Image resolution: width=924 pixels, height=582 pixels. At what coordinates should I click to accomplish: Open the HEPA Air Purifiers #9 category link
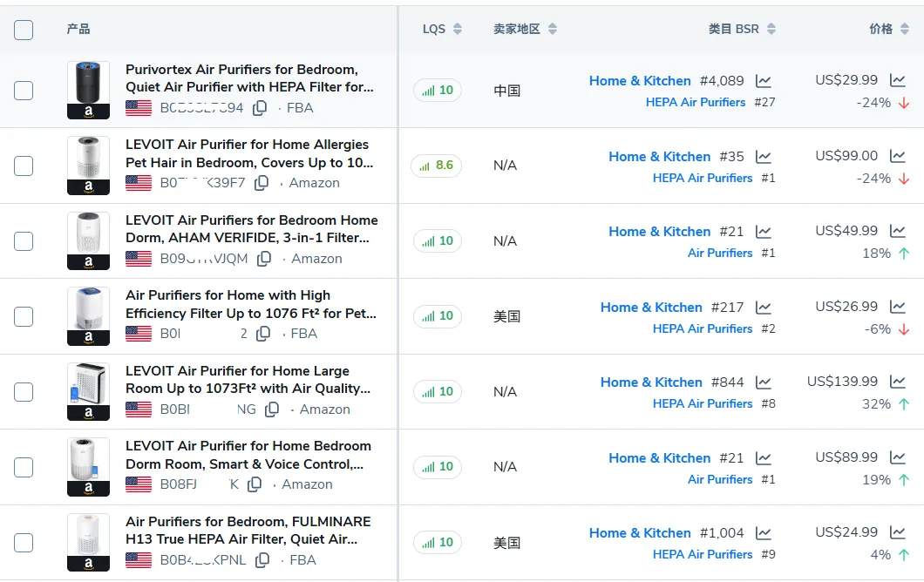tap(703, 554)
